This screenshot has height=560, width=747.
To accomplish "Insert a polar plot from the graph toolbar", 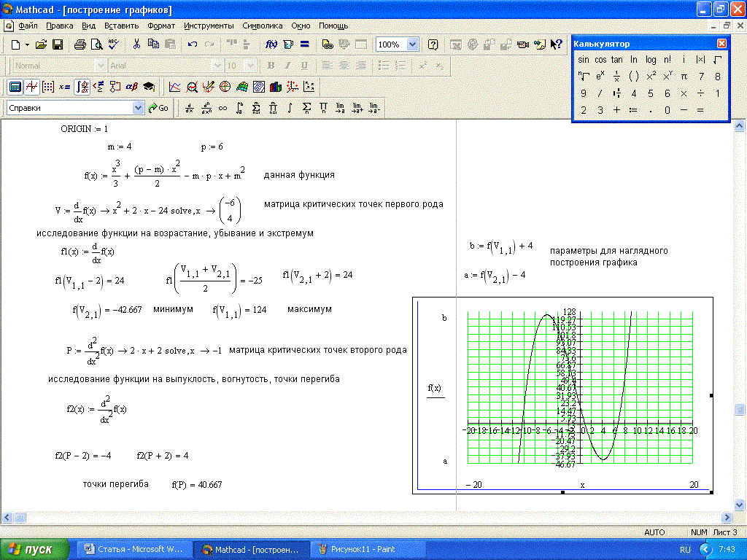I will (x=225, y=87).
